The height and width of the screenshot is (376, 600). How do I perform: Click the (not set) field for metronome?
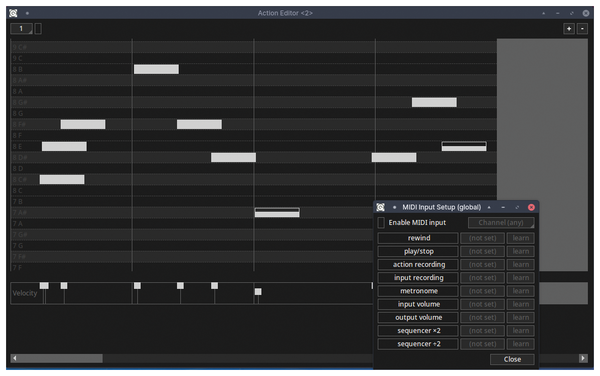(482, 291)
